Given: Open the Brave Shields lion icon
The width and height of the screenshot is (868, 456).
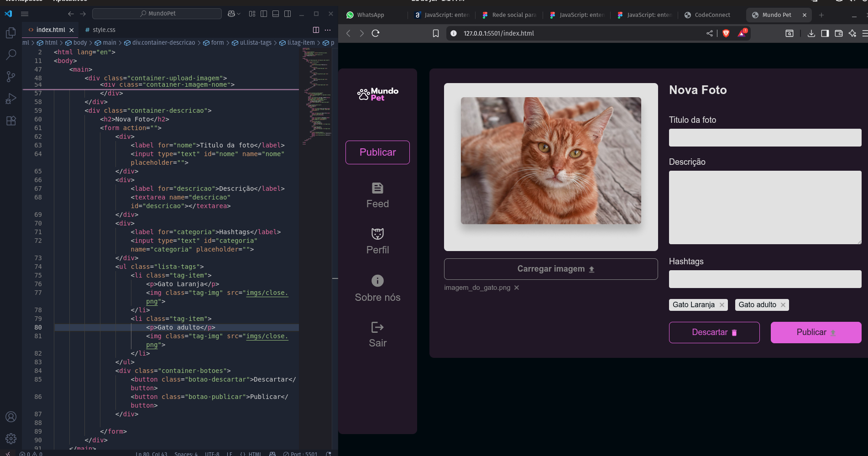Looking at the screenshot, I should click(726, 33).
